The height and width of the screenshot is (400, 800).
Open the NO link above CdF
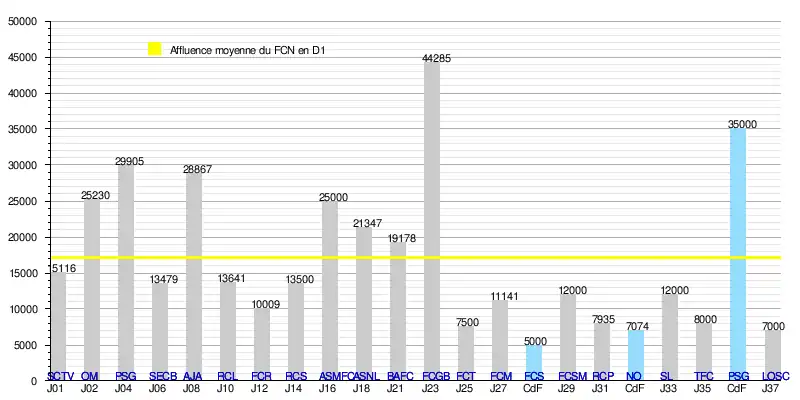[634, 376]
